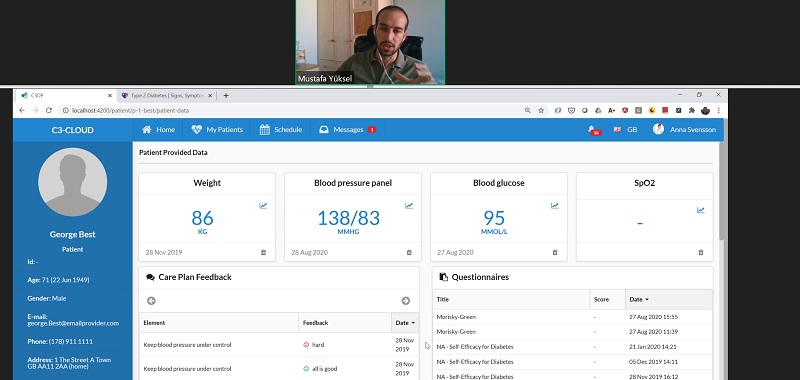Click the Angular shield extension icon

625,110
